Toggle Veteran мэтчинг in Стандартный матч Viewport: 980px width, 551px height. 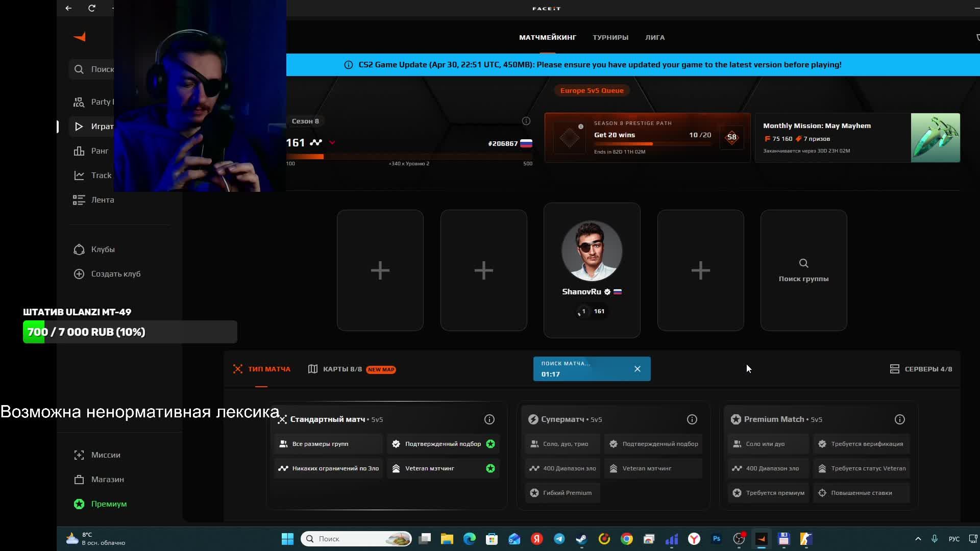point(443,468)
